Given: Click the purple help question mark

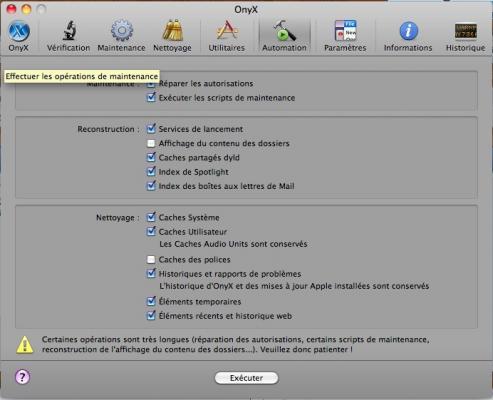Looking at the screenshot, I should coord(22,377).
